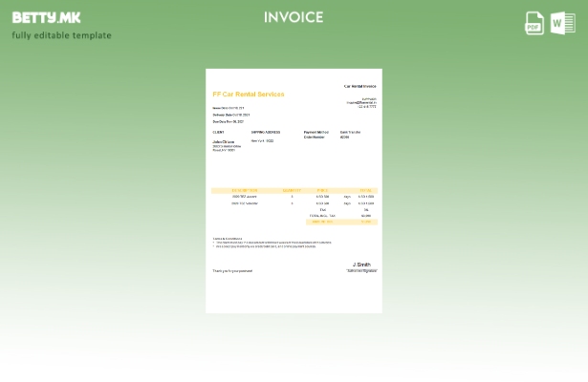Image resolution: width=588 pixels, height=382 pixels.
Task: Click the Word document format icon
Action: tap(562, 23)
